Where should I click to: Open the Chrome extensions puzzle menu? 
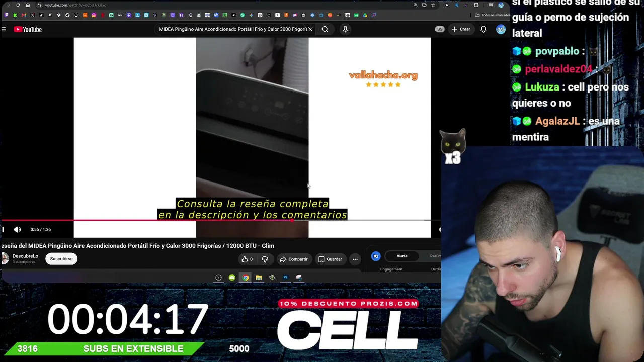476,5
